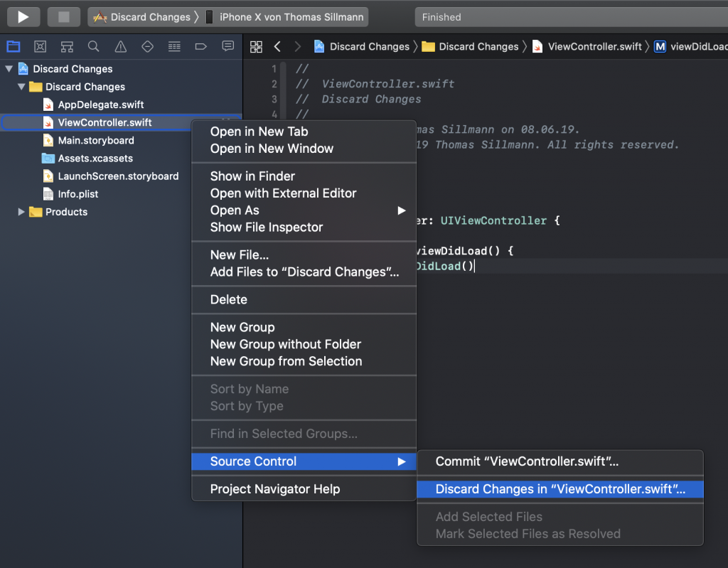The height and width of the screenshot is (568, 728).
Task: Click the related items grid icon
Action: point(256,46)
